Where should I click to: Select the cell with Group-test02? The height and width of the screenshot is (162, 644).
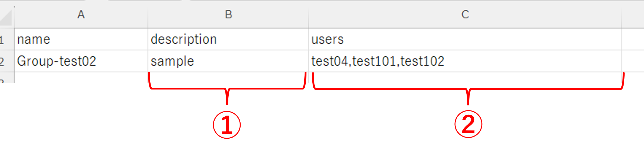[x=81, y=61]
